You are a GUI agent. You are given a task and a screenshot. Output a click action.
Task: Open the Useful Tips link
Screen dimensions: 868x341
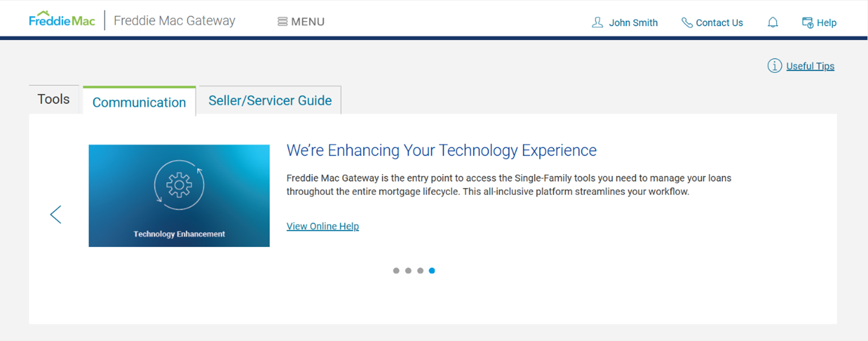click(810, 66)
